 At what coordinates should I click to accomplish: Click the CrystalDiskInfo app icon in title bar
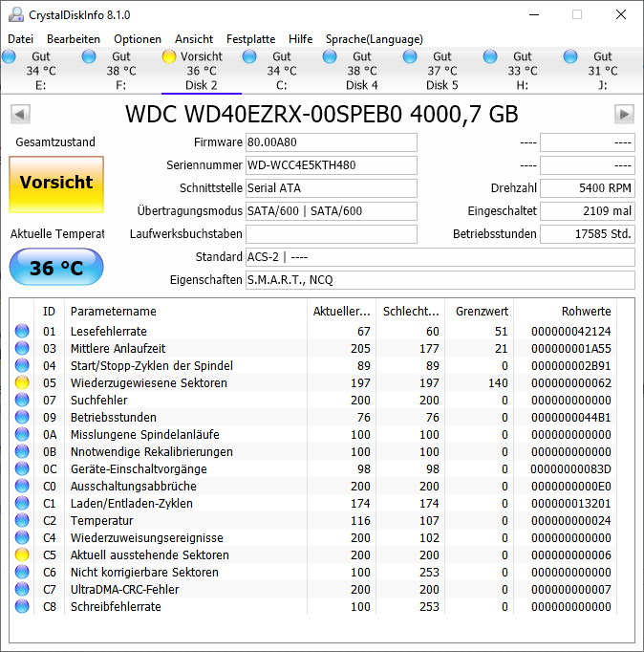tap(16, 14)
